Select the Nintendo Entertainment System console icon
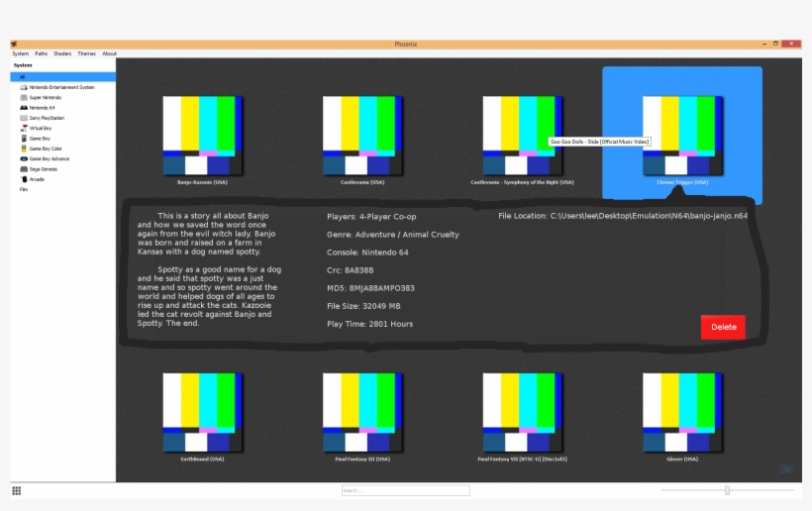Viewport: 812px width, 511px height. 24,87
